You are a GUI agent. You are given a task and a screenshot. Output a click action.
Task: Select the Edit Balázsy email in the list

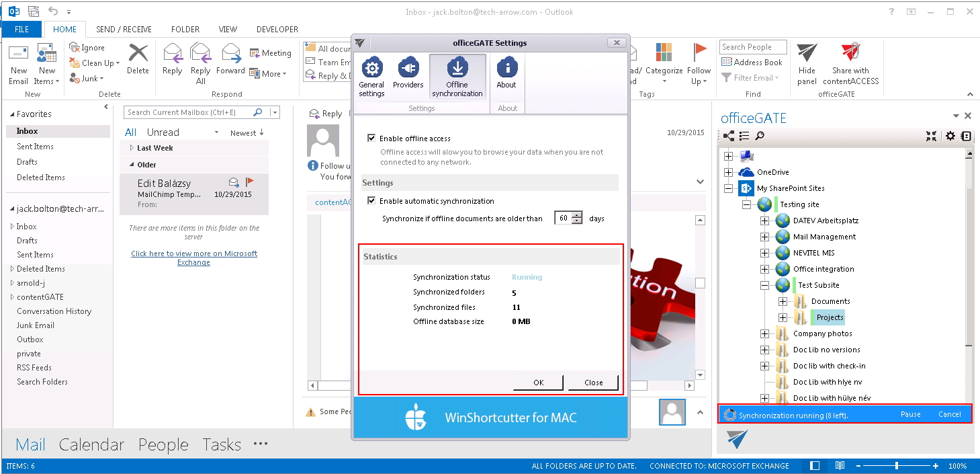(194, 194)
